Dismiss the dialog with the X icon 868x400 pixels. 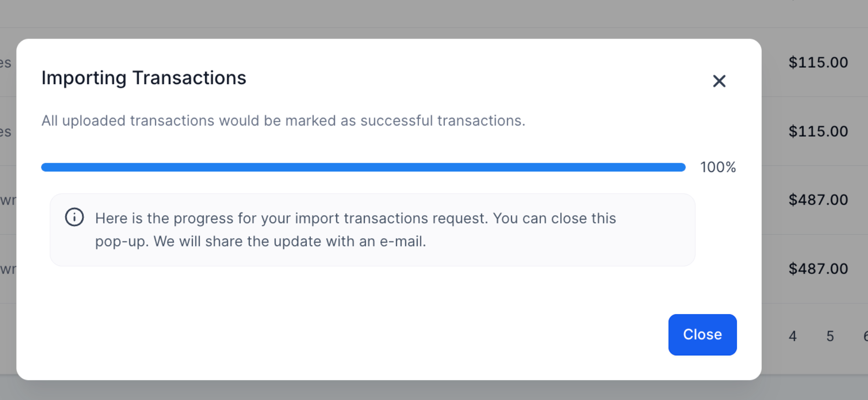719,81
